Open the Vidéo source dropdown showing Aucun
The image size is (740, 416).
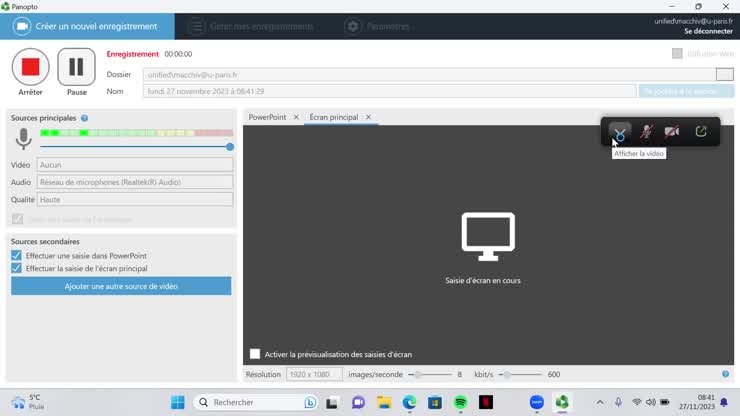tap(134, 165)
